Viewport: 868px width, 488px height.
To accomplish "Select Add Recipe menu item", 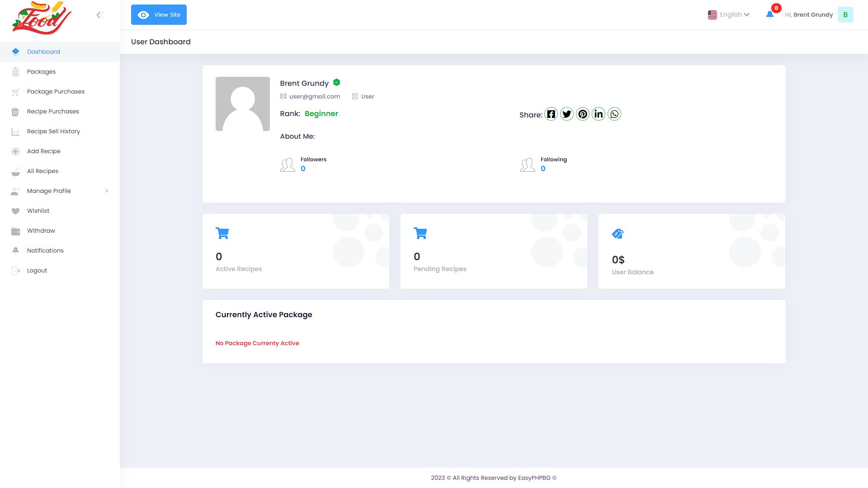I will [43, 151].
